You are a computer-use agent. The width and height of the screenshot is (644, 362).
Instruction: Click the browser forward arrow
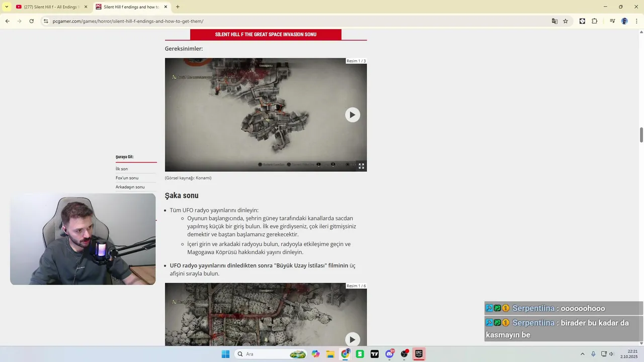(19, 21)
